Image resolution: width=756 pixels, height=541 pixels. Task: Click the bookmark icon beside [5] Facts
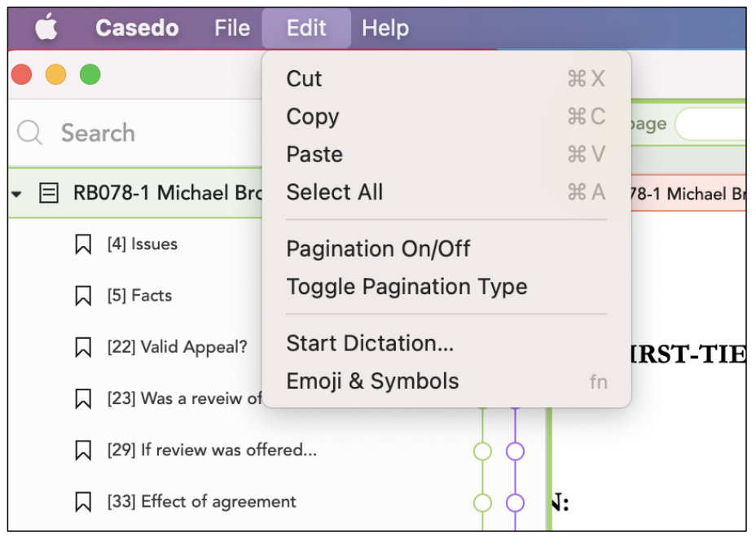point(83,296)
